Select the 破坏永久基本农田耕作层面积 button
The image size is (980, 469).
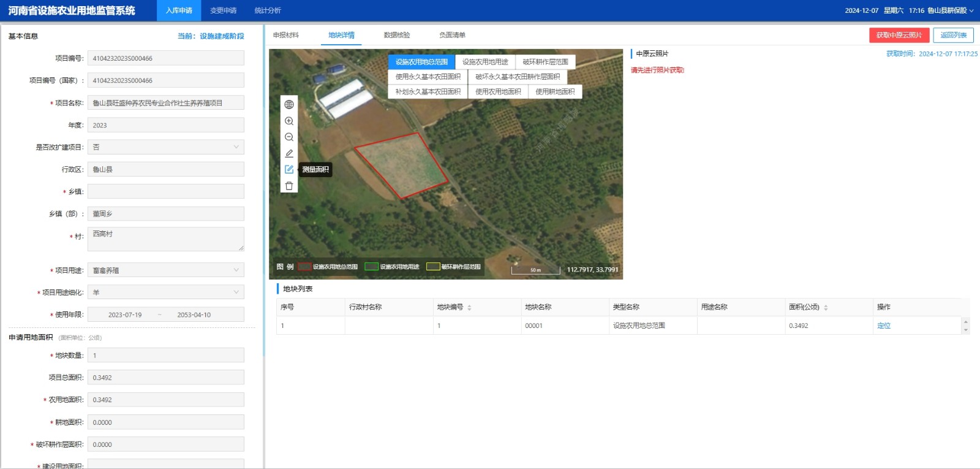tap(518, 77)
